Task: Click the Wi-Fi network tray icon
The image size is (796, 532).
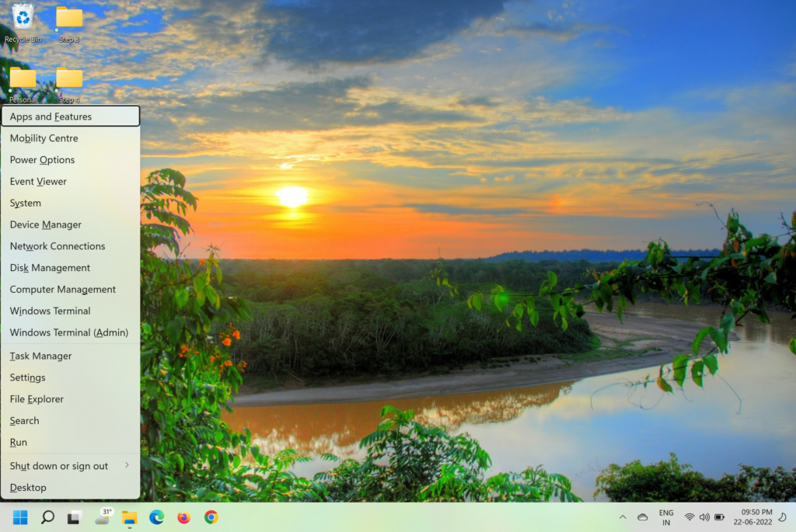Action: [x=690, y=517]
